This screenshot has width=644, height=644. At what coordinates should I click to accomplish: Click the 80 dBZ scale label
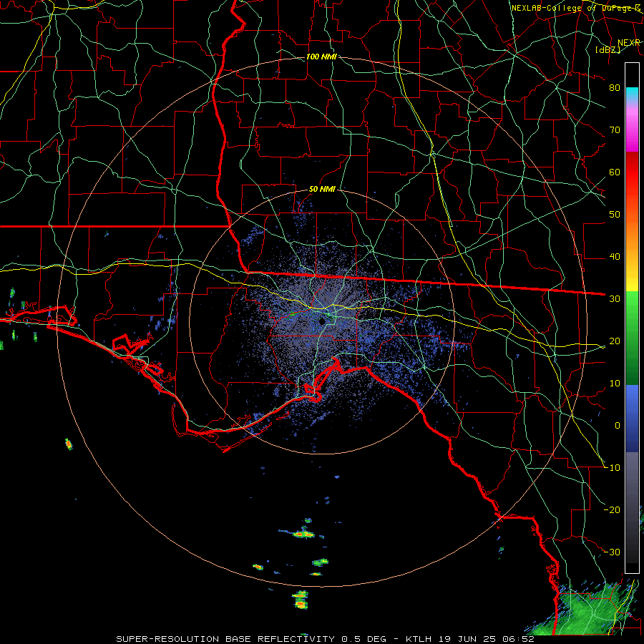tap(615, 87)
